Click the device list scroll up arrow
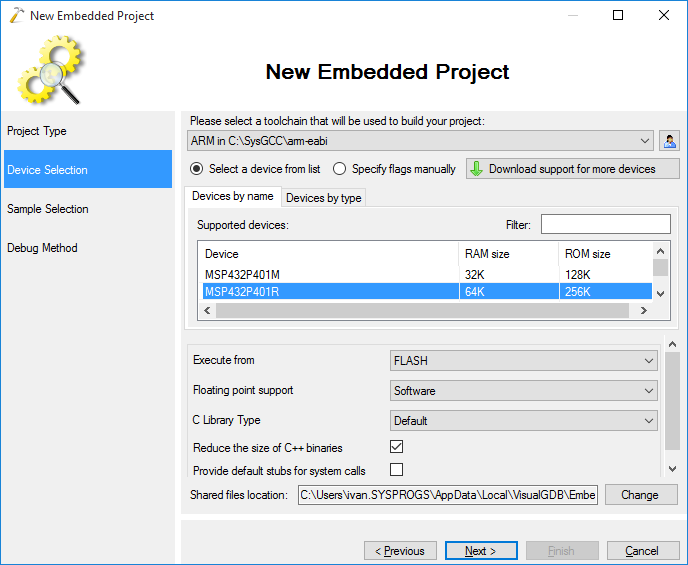The width and height of the screenshot is (688, 565). coord(661,251)
